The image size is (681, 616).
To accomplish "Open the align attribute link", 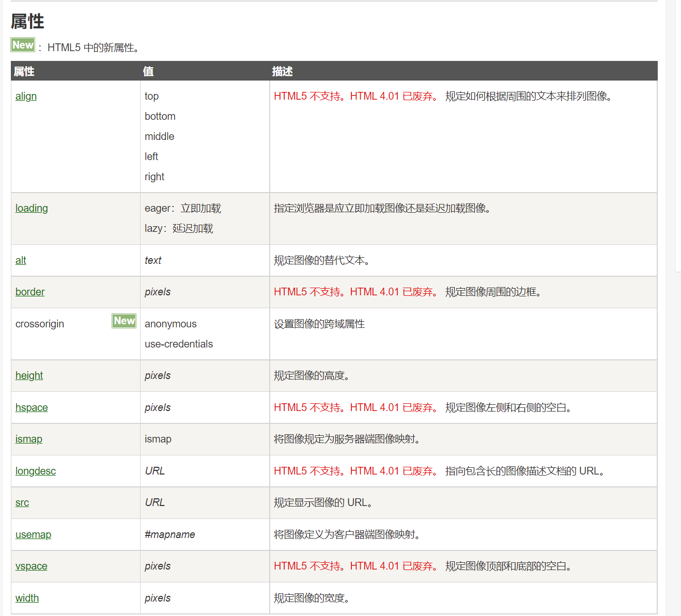I will pos(26,97).
